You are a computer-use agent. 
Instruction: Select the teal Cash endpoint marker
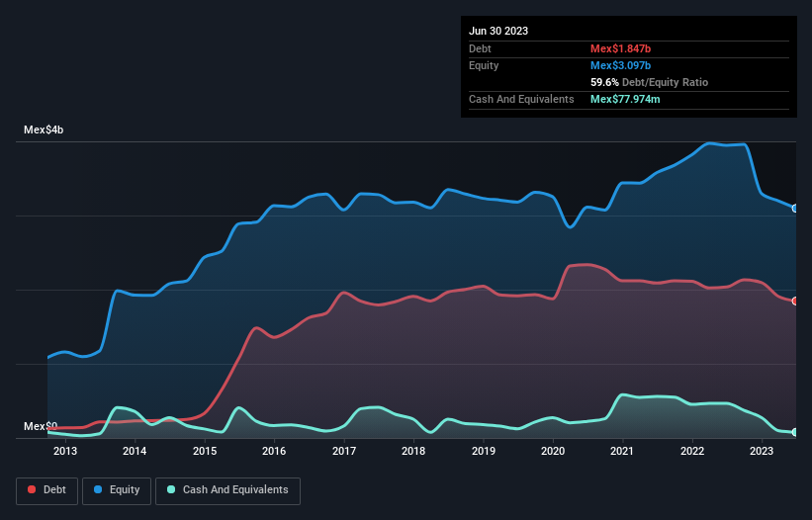[x=795, y=432]
